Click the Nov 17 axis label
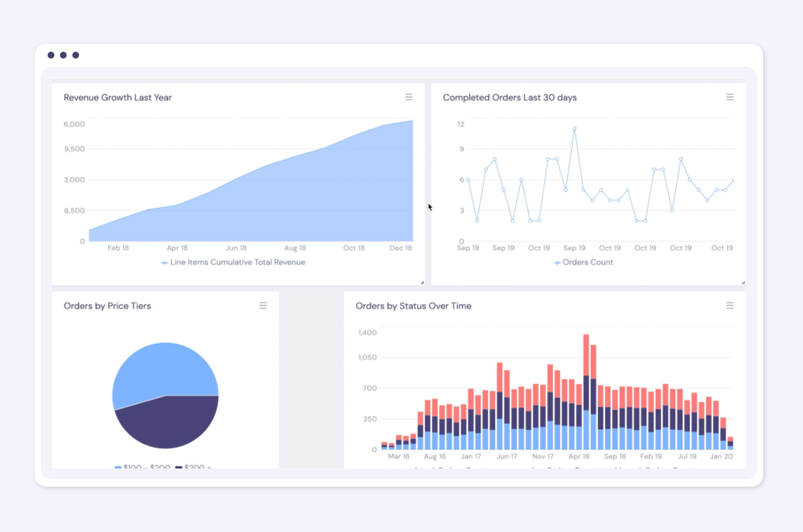Image resolution: width=803 pixels, height=532 pixels. (x=543, y=456)
